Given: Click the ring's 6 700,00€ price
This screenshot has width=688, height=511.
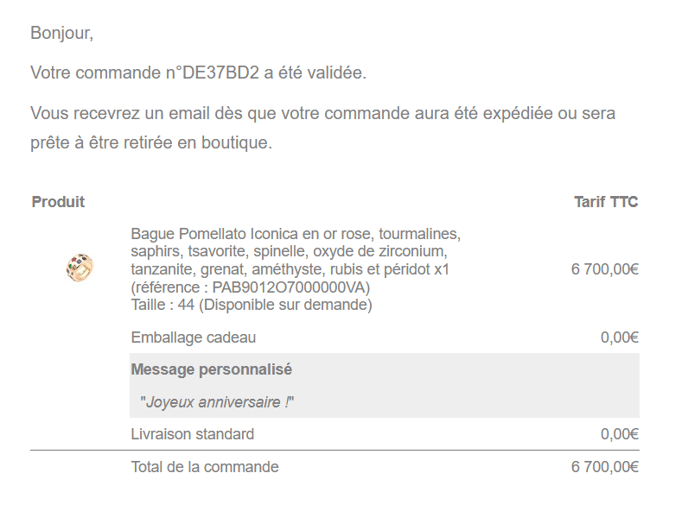Looking at the screenshot, I should click(x=605, y=269).
